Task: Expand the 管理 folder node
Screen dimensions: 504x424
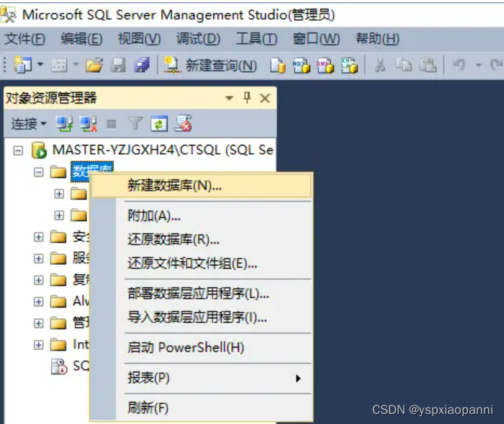Action: (39, 323)
